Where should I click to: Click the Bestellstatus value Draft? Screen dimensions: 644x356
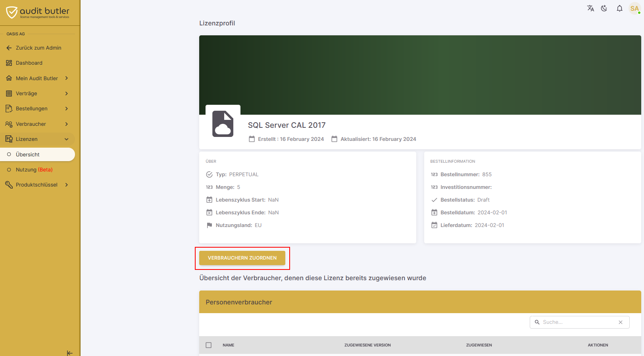(x=483, y=200)
